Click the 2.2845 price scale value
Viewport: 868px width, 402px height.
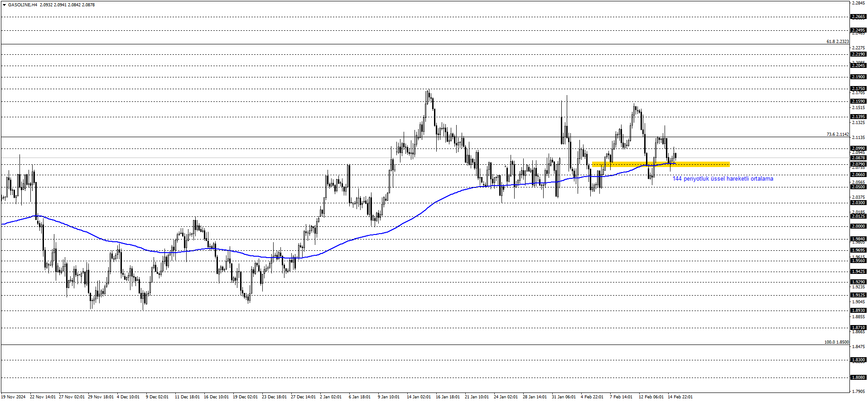858,3
